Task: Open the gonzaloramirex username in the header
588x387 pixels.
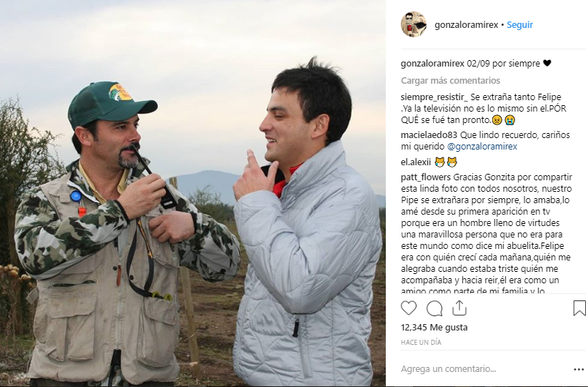Action: coord(467,24)
